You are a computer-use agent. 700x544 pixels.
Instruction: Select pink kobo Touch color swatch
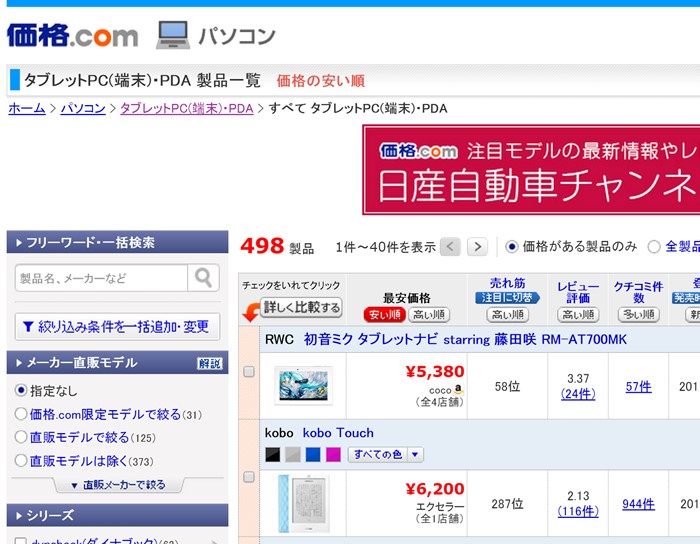pos(333,455)
